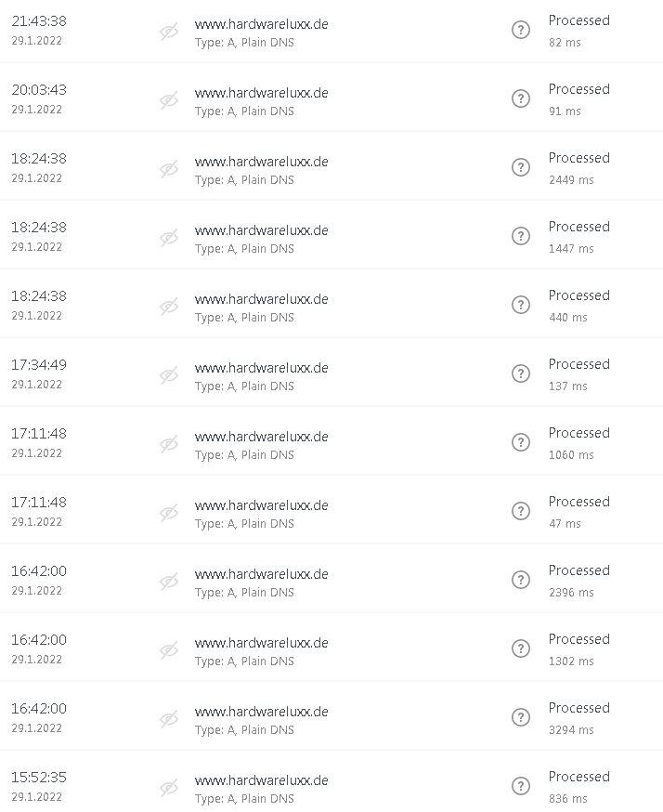The height and width of the screenshot is (812, 663).
Task: Click the 15:52:35 timestamp
Action: pyautogui.click(x=39, y=778)
